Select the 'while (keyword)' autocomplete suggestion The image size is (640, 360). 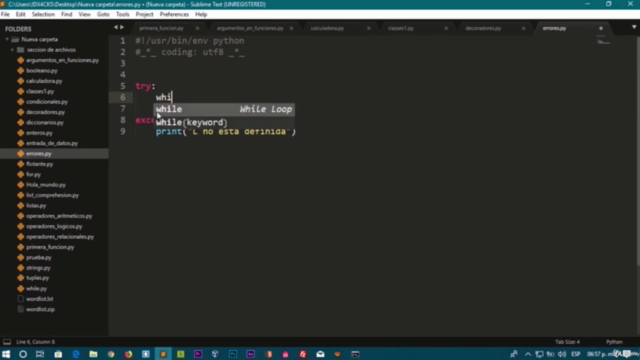pos(224,122)
